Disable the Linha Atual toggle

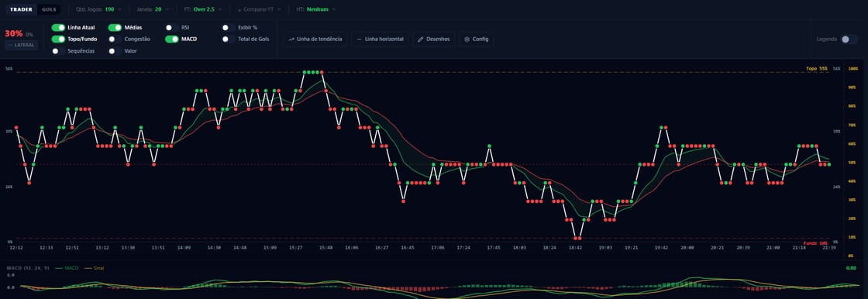[58, 28]
